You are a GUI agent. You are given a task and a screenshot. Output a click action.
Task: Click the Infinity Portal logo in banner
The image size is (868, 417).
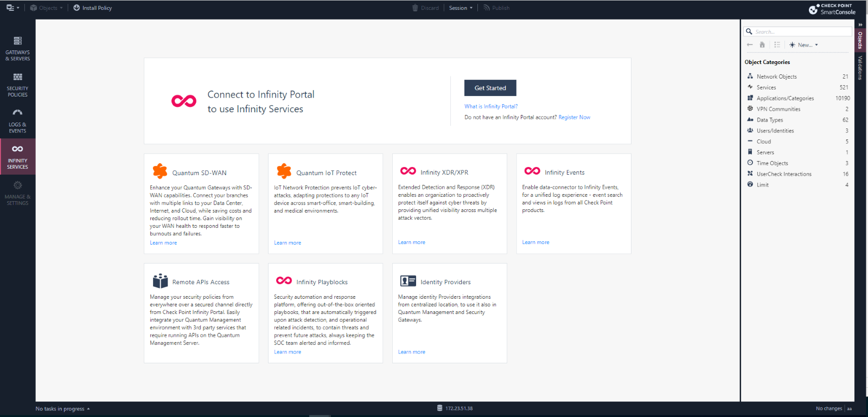184,101
